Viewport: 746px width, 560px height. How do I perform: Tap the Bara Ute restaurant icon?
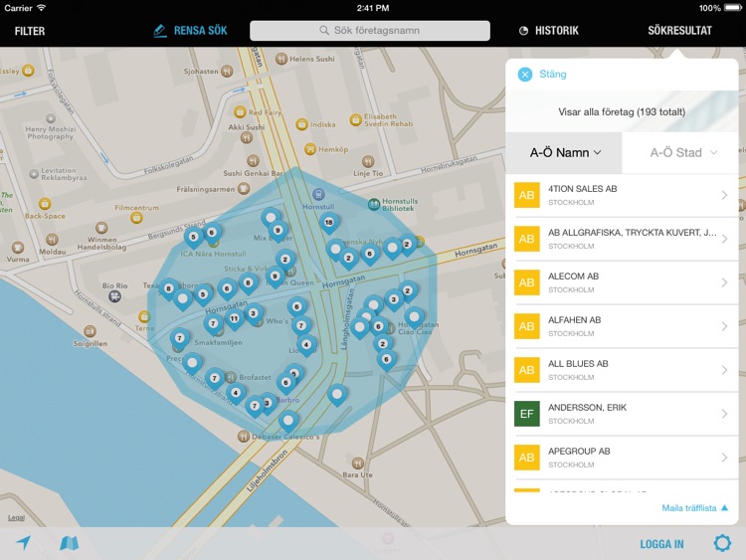point(358,463)
